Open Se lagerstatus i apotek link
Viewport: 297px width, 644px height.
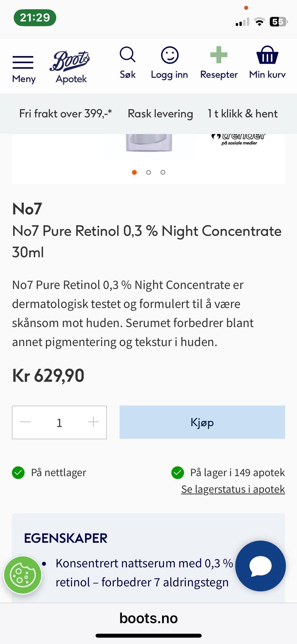233,489
